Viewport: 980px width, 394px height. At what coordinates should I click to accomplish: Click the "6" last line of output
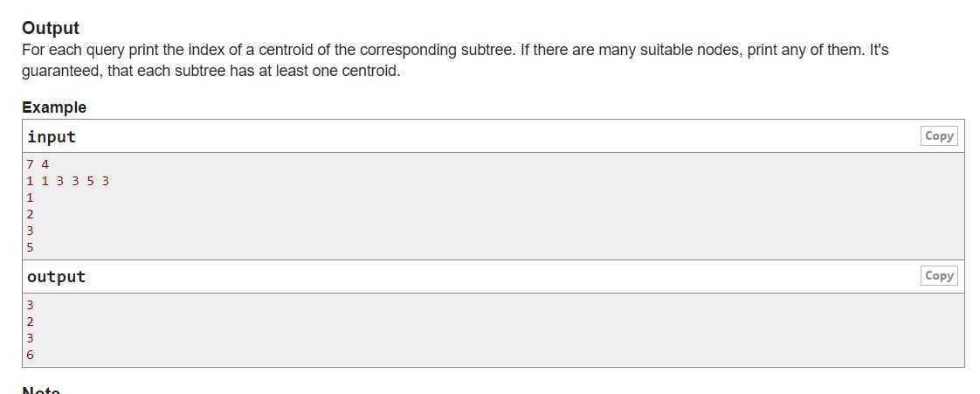(30, 356)
